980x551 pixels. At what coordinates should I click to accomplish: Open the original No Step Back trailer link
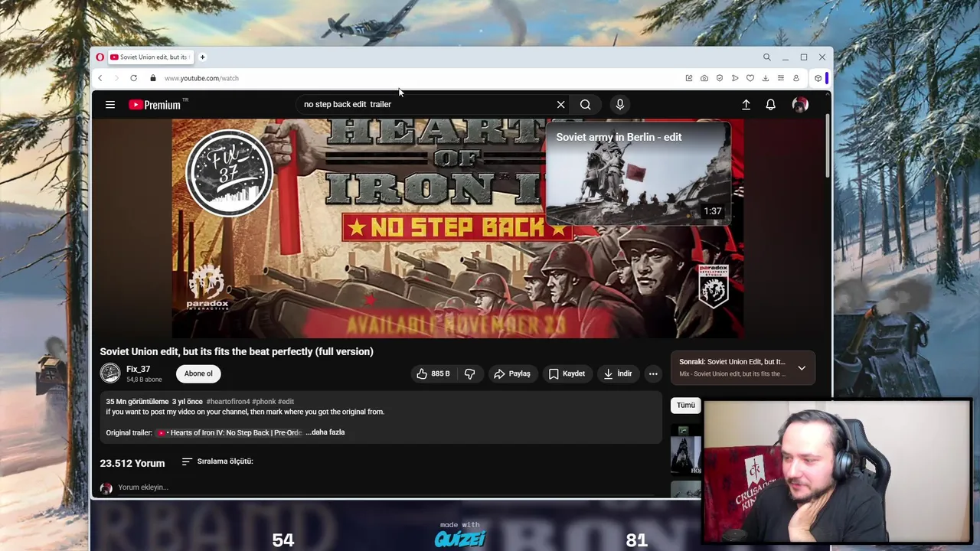point(230,432)
